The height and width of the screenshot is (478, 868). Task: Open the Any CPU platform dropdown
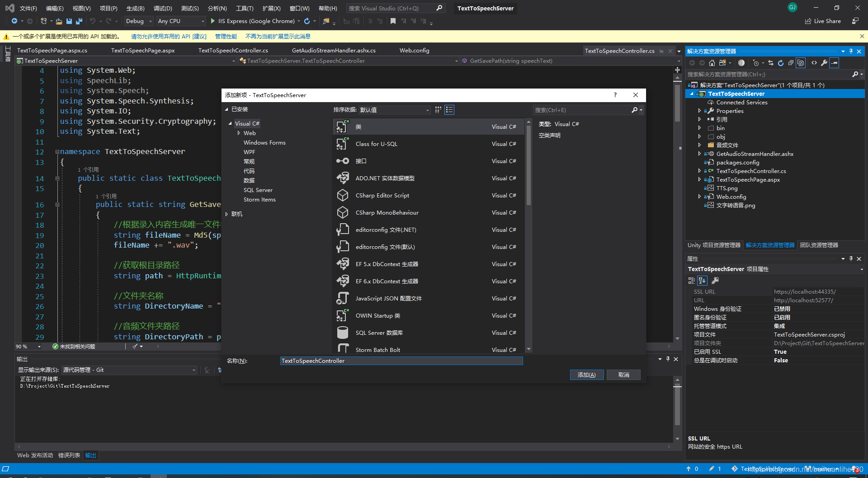click(181, 21)
